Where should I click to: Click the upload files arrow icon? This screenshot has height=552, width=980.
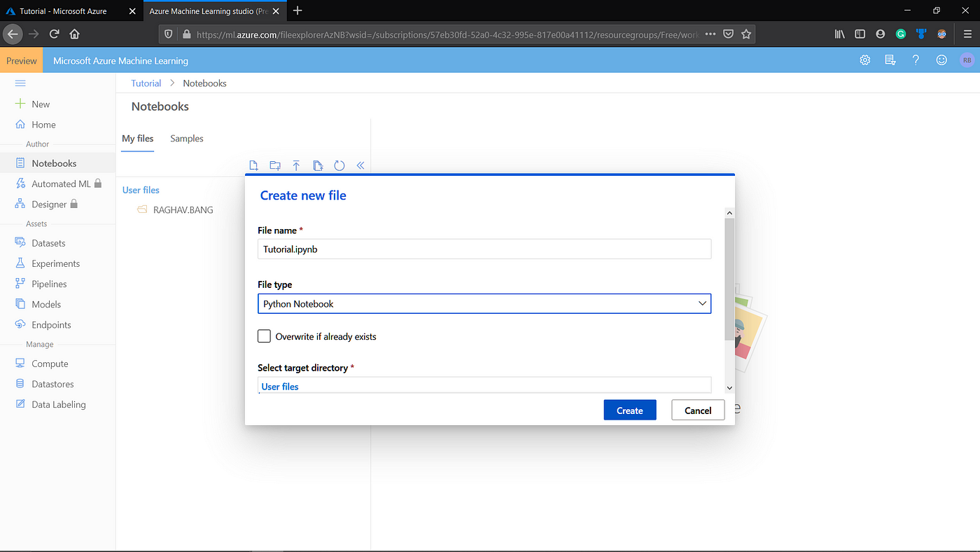click(x=296, y=166)
